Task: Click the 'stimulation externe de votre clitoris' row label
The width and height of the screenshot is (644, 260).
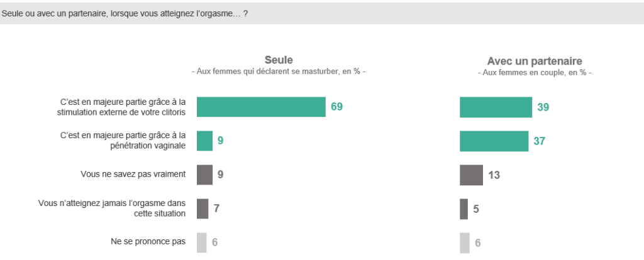Action: [121, 107]
